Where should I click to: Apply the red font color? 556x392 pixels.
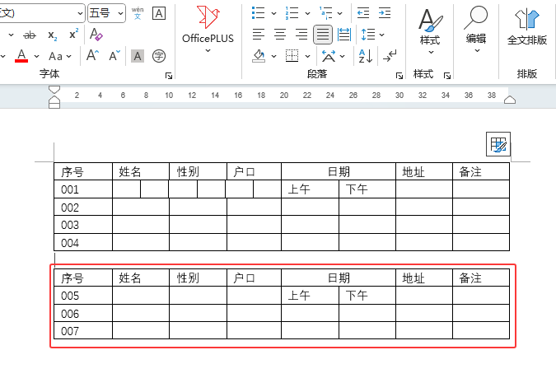[21, 56]
